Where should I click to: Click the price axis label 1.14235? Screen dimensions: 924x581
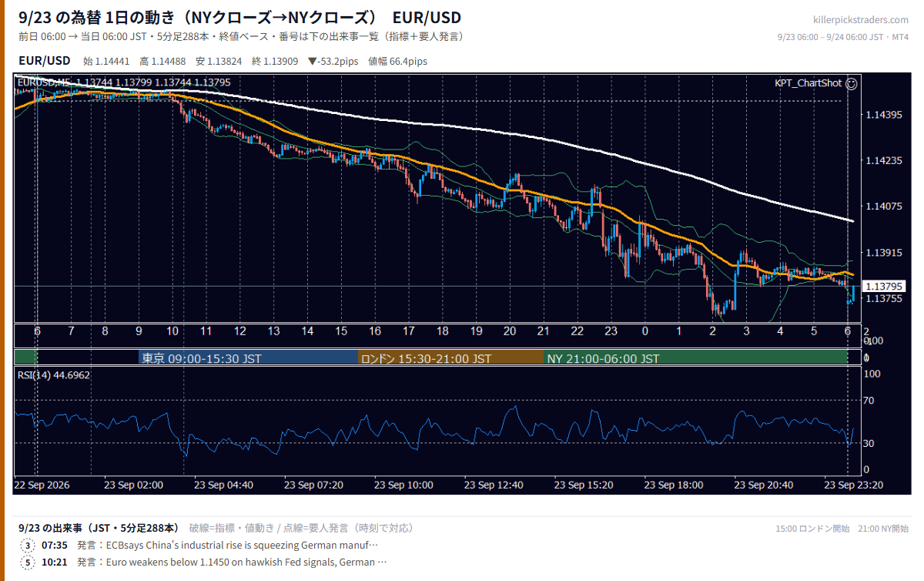[883, 160]
